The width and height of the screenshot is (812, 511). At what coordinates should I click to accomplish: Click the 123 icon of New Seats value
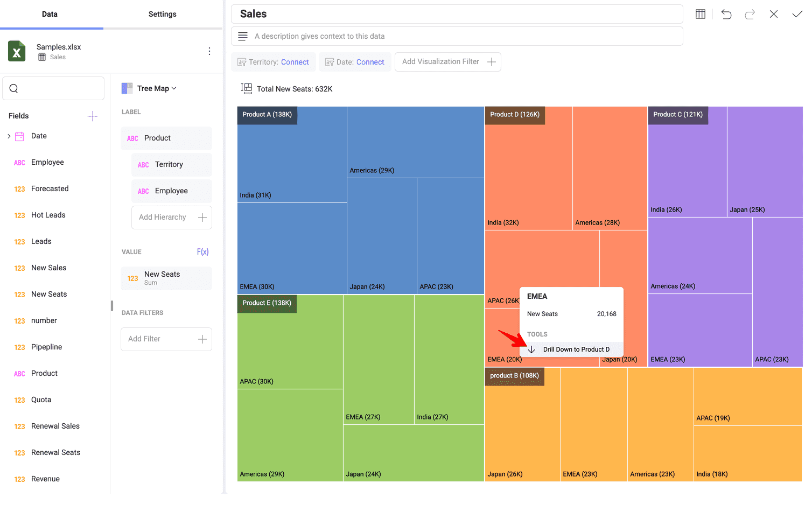[x=132, y=278]
